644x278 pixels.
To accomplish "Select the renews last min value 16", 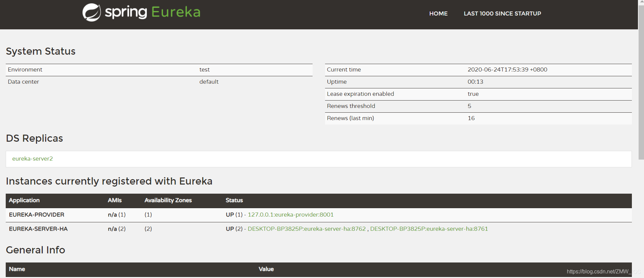I will pyautogui.click(x=471, y=118).
